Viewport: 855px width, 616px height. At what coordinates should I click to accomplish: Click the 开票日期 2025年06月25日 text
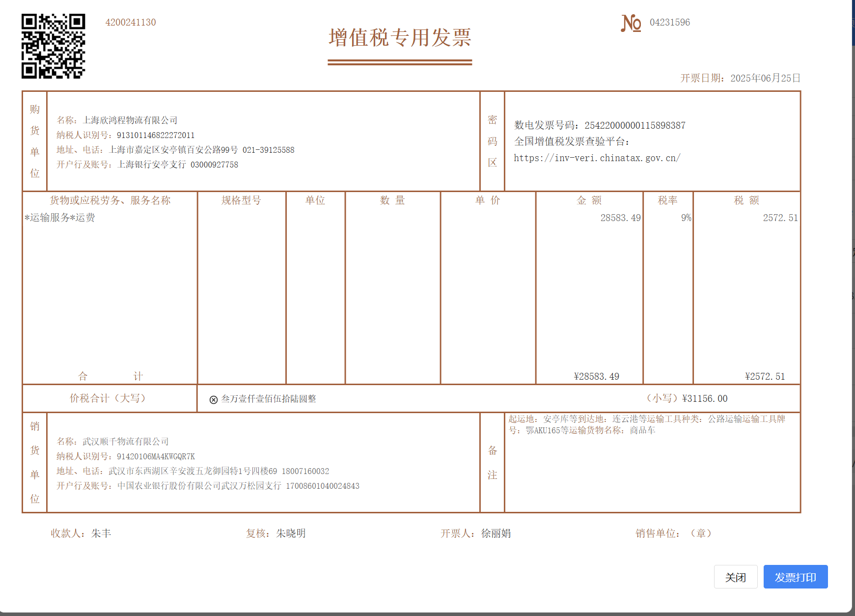pyautogui.click(x=740, y=78)
